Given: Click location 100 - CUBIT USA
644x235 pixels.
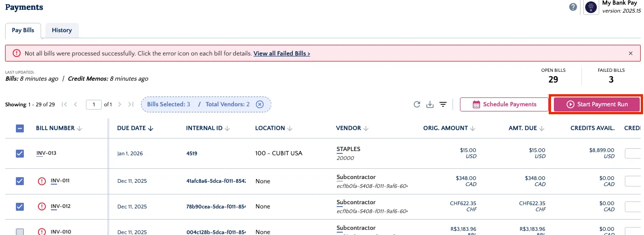Looking at the screenshot, I should [279, 153].
